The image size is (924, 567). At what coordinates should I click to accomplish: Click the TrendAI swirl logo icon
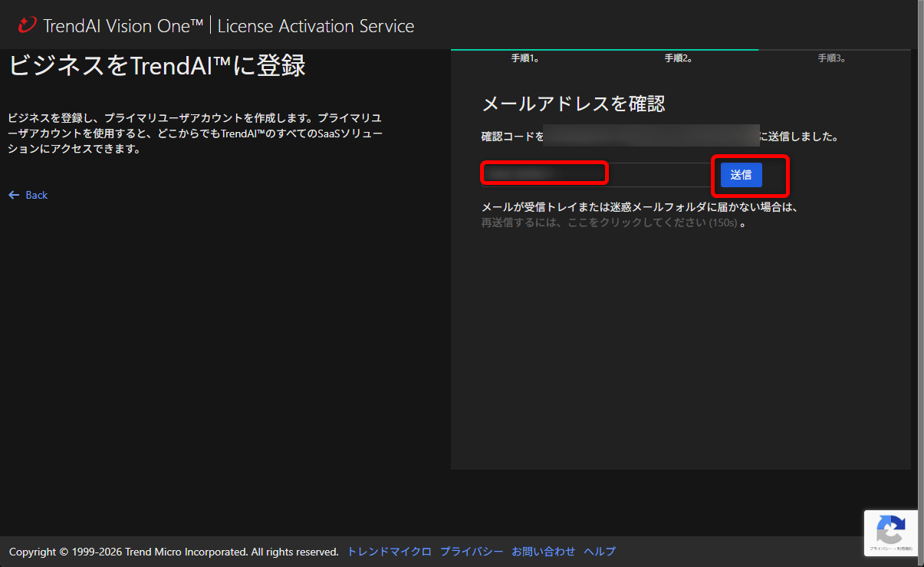click(x=26, y=25)
